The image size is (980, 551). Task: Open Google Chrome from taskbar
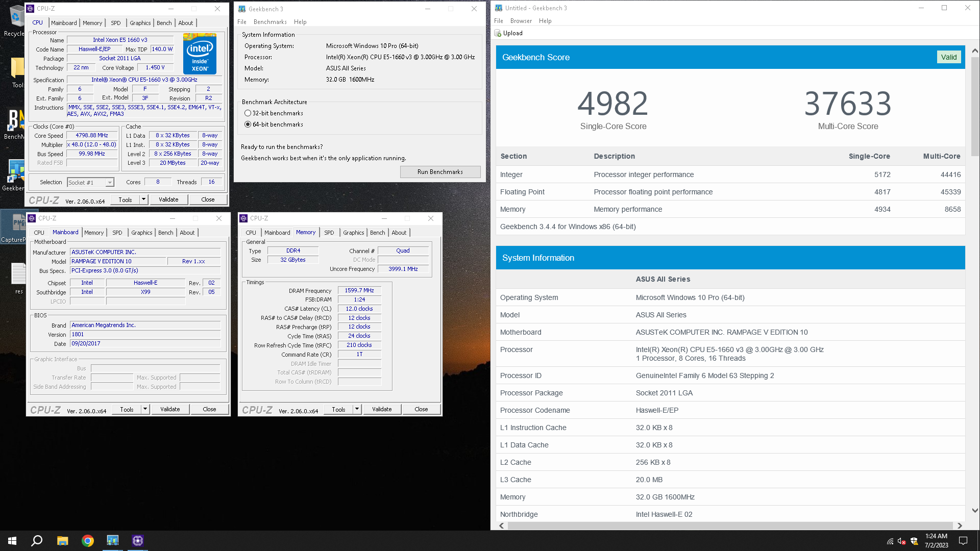coord(88,541)
